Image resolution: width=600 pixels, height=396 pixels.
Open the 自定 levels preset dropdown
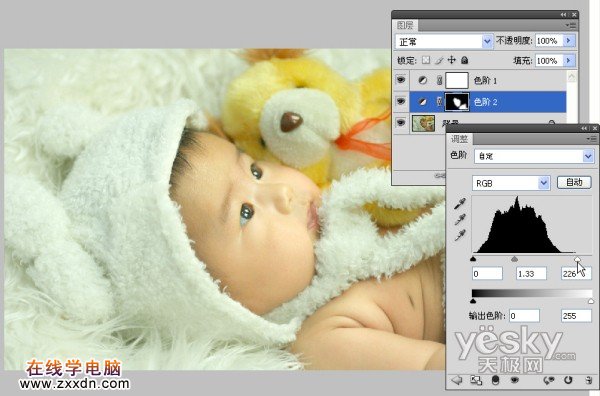tap(534, 156)
